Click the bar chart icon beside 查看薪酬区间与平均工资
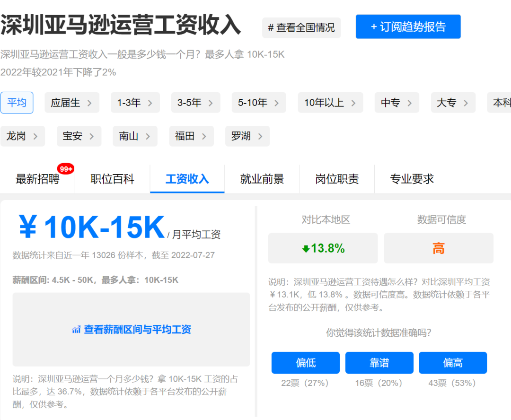Screen dimensions: 511x420 (76, 330)
